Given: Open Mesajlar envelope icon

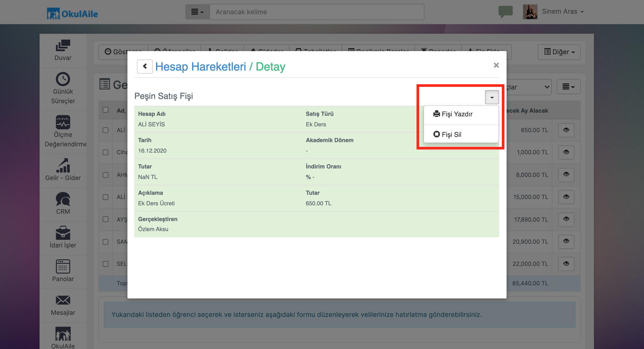Looking at the screenshot, I should (x=63, y=300).
